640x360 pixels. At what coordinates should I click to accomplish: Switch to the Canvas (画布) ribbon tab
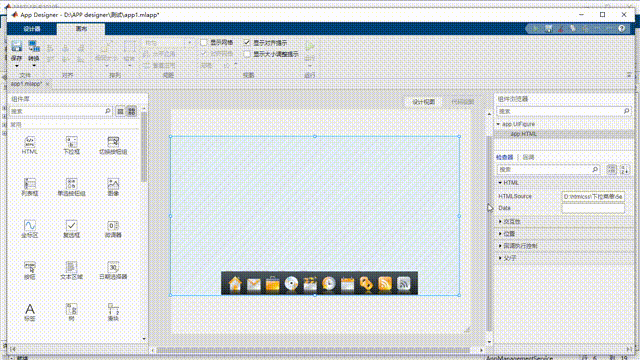[x=81, y=29]
